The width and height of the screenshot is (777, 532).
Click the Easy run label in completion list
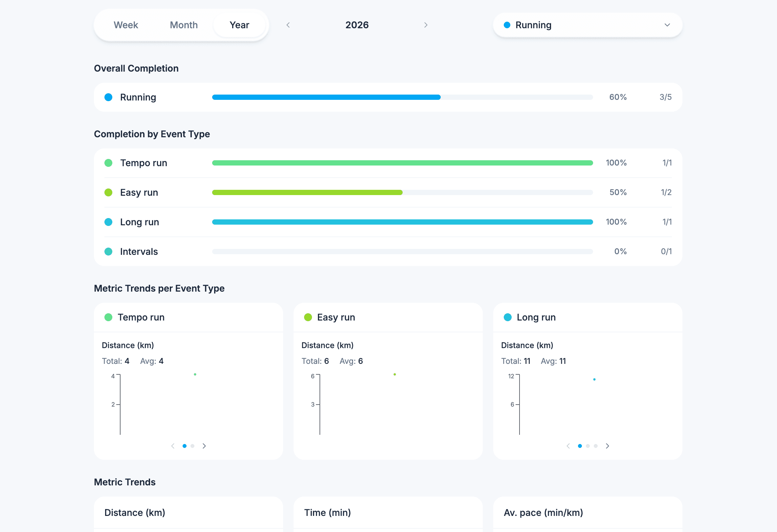click(x=139, y=192)
